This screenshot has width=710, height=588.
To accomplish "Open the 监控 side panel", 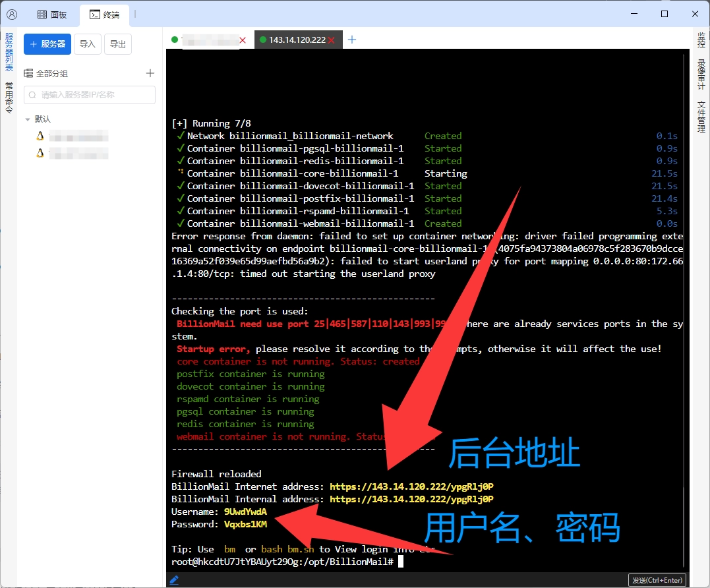I will [x=701, y=40].
